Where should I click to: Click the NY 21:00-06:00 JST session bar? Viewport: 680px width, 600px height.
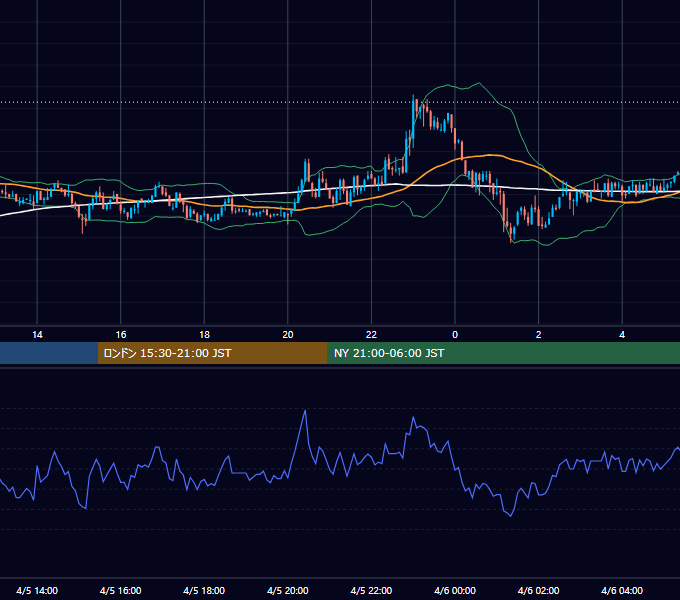[503, 353]
